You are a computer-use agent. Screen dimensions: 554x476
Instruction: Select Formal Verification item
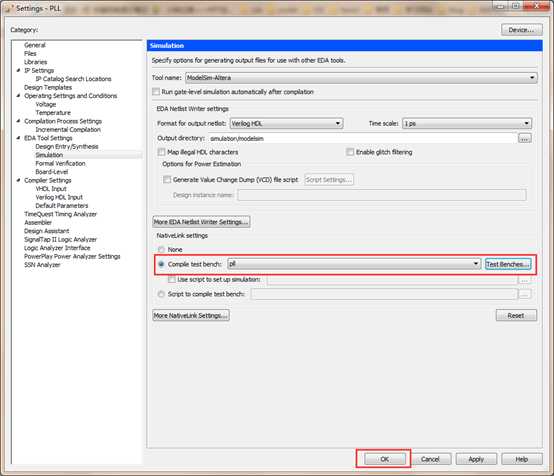(x=60, y=163)
